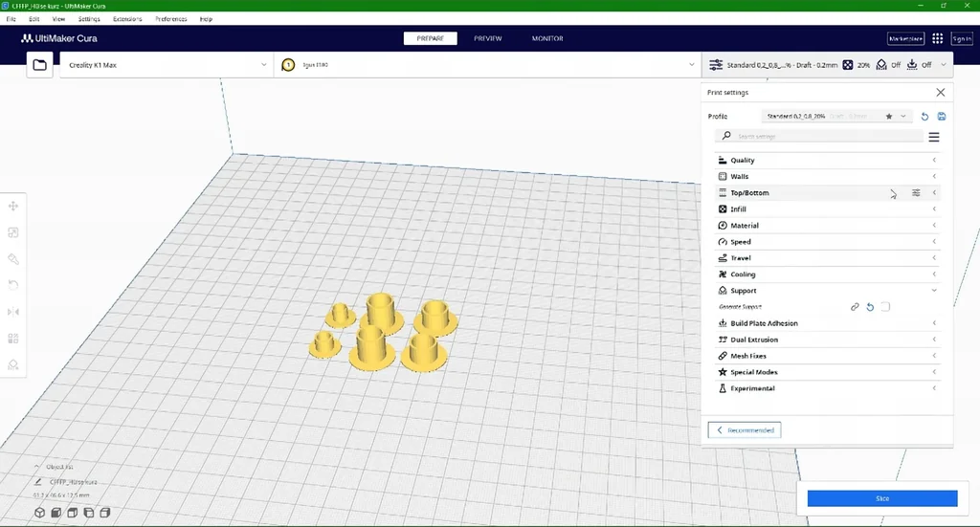Switch to 3D isometric view cube
This screenshot has height=527, width=980.
(x=39, y=513)
